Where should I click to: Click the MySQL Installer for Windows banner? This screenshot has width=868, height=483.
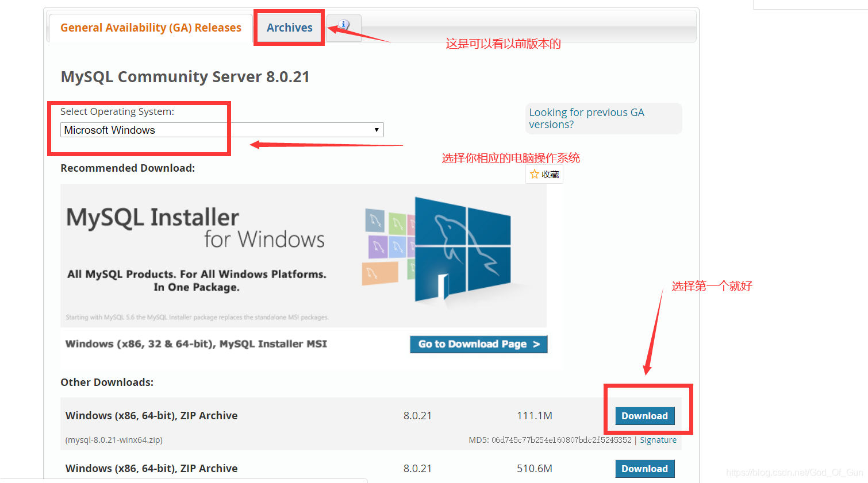[x=304, y=256]
